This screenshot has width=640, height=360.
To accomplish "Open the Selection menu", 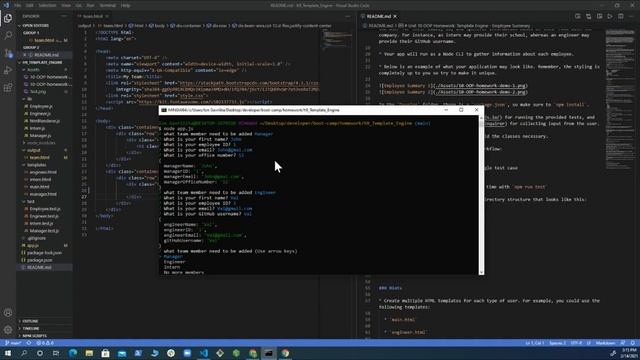I will [47, 5].
